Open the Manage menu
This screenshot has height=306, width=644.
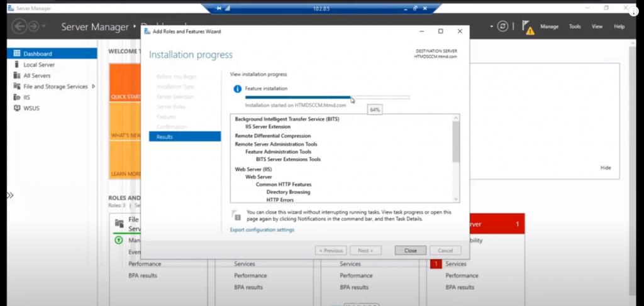coord(549,26)
